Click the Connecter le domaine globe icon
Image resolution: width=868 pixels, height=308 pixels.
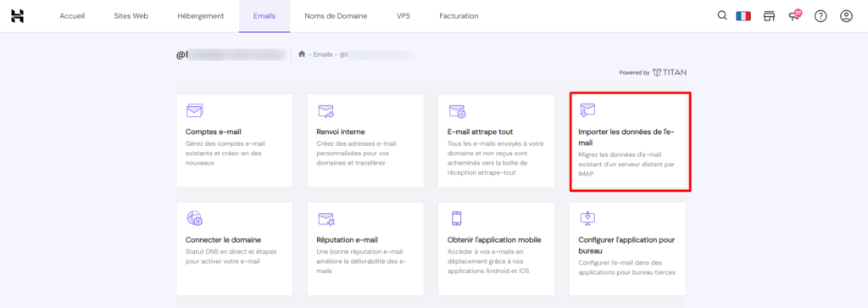[194, 218]
